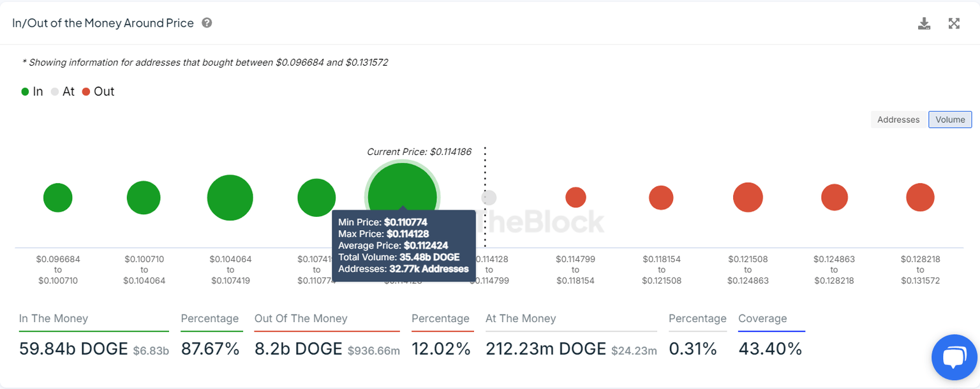Click the help question mark icon
The width and height of the screenshot is (980, 389).
tap(206, 23)
